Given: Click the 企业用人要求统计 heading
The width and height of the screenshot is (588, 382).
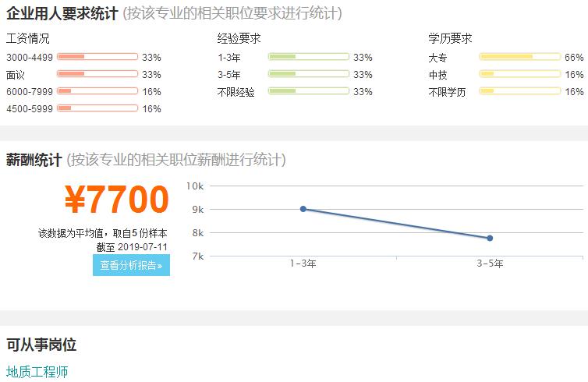Looking at the screenshot, I should click(62, 13).
